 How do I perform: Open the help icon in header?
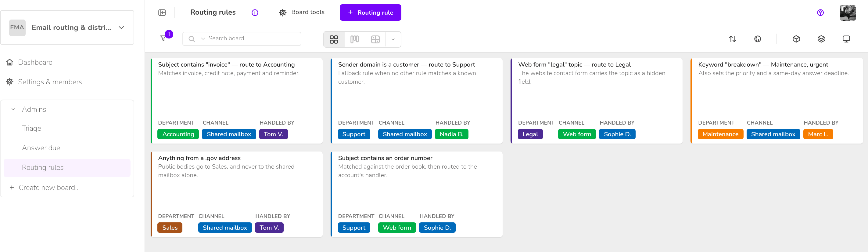820,13
